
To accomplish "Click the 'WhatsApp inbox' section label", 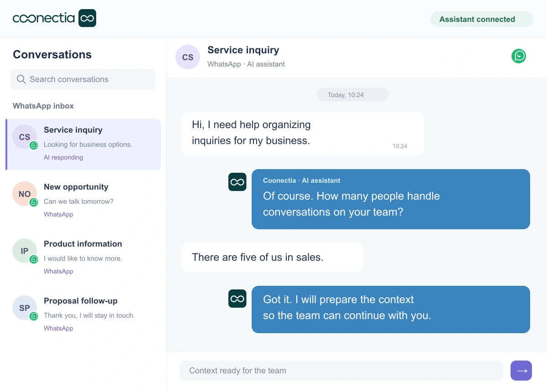I will pos(43,106).
